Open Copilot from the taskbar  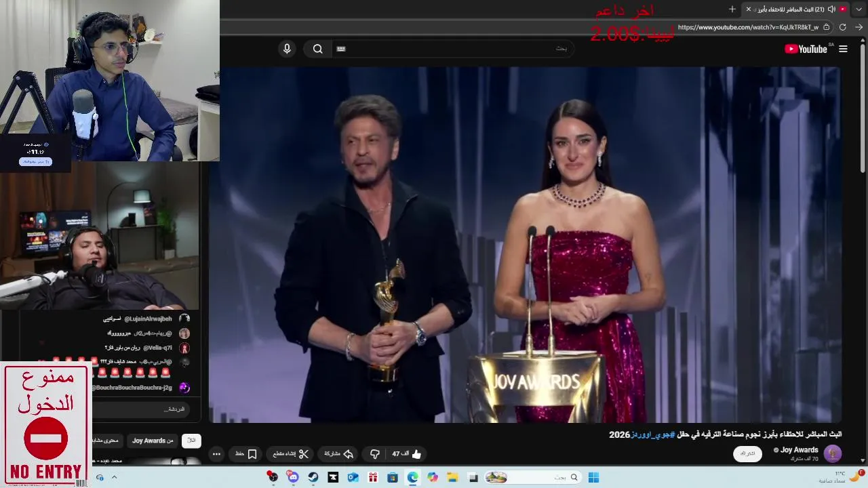pyautogui.click(x=433, y=478)
